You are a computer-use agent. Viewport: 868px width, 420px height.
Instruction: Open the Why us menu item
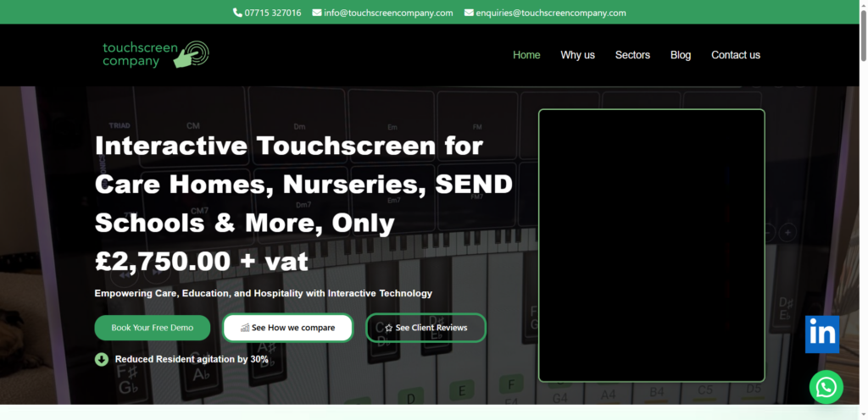tap(577, 55)
